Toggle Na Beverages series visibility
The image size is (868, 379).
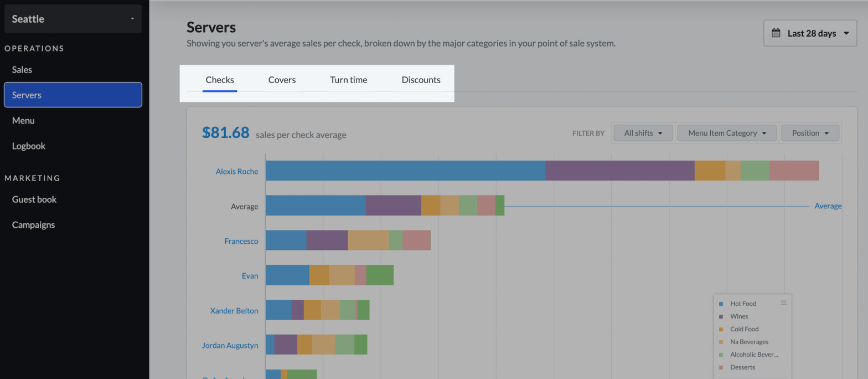coord(749,342)
